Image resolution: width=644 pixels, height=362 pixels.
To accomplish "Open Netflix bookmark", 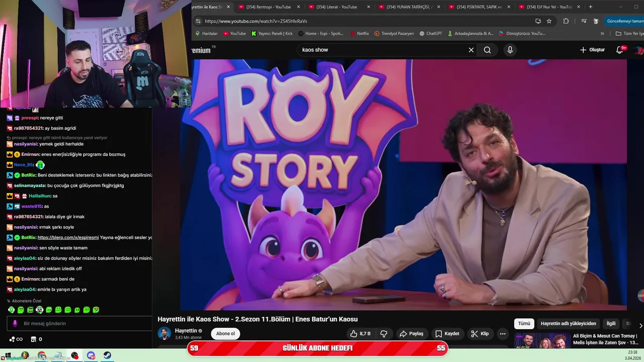I will pyautogui.click(x=359, y=34).
